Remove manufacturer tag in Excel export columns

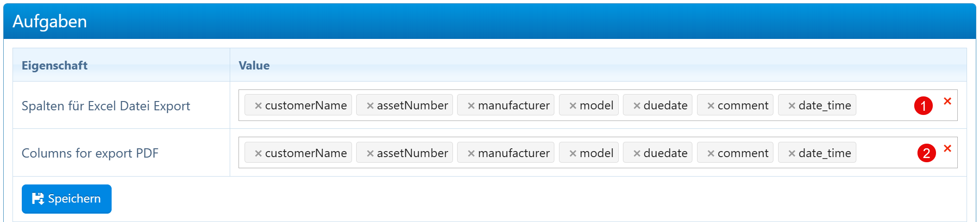[471, 106]
